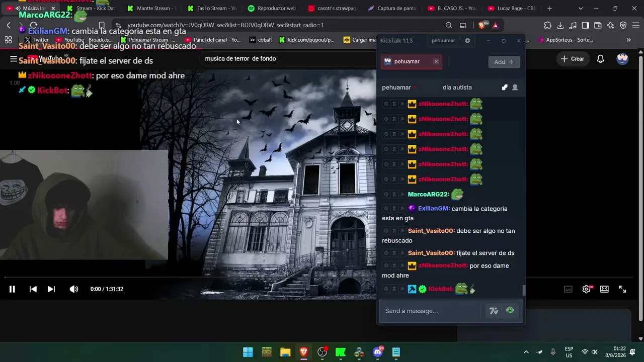644x362 pixels.
Task: Open Discord from the taskbar
Action: [378, 352]
